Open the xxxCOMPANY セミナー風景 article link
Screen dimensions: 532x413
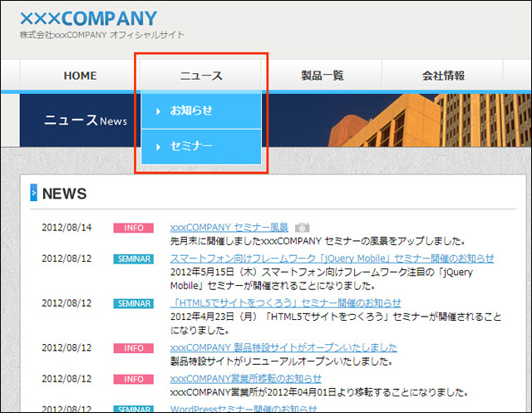coord(229,228)
